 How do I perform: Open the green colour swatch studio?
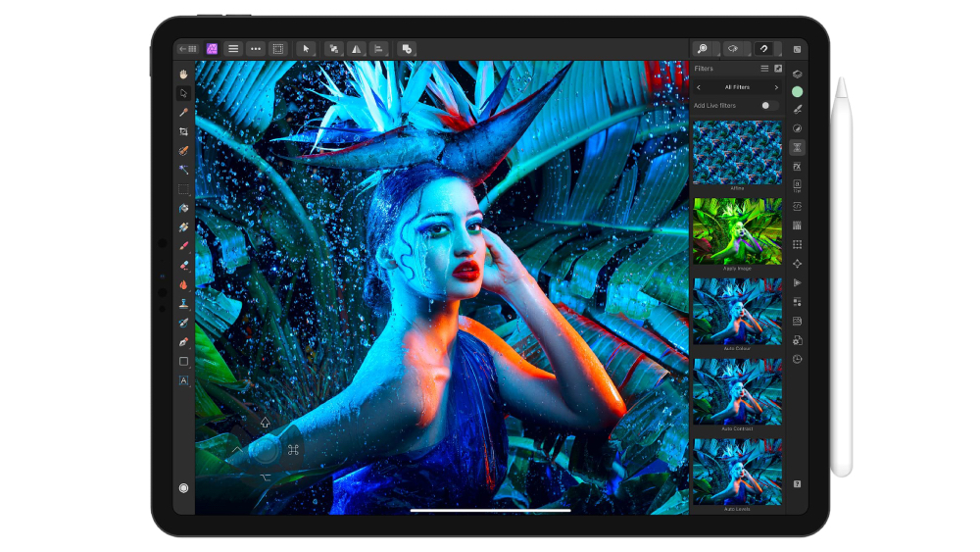(798, 92)
